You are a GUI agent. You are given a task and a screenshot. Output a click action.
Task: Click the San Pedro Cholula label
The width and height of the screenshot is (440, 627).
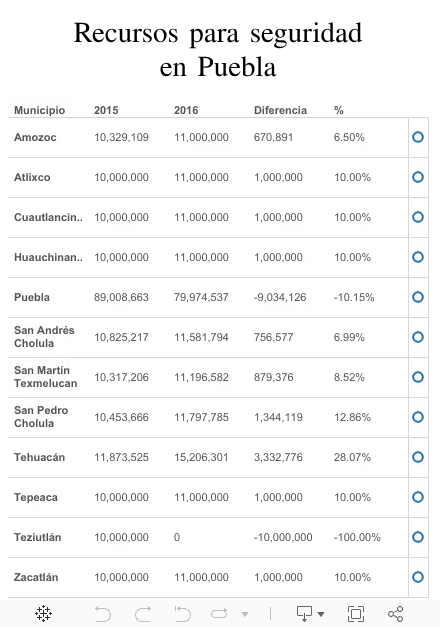click(x=41, y=417)
